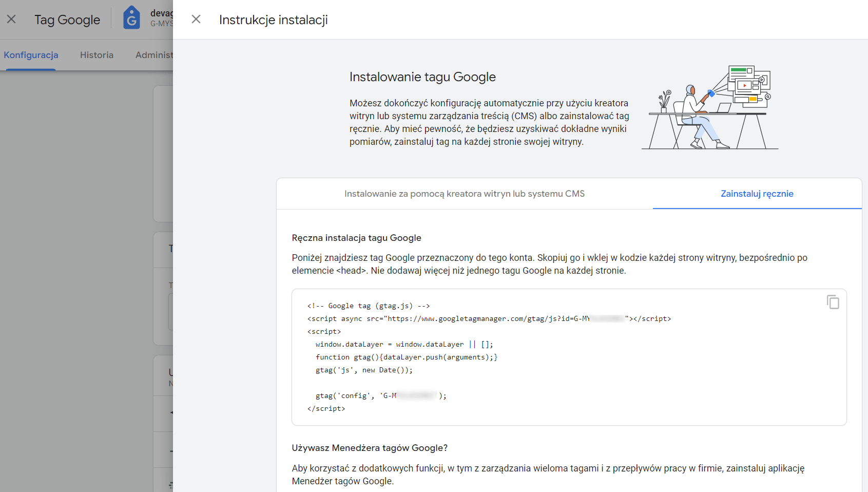Click the Ręczna instalacja tagu Google heading

tap(356, 238)
